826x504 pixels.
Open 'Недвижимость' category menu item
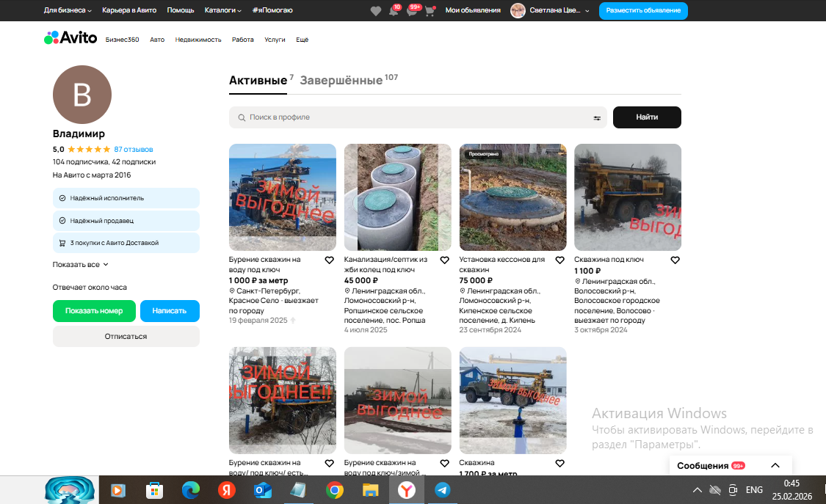198,40
